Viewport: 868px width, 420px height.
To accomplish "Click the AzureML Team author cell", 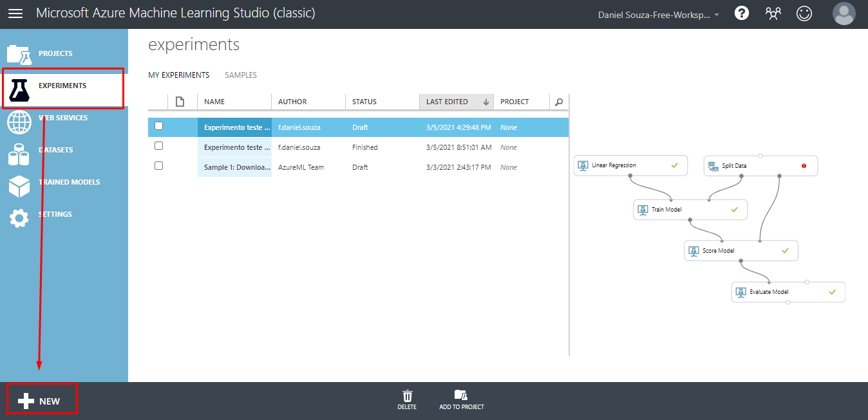I will (x=301, y=167).
